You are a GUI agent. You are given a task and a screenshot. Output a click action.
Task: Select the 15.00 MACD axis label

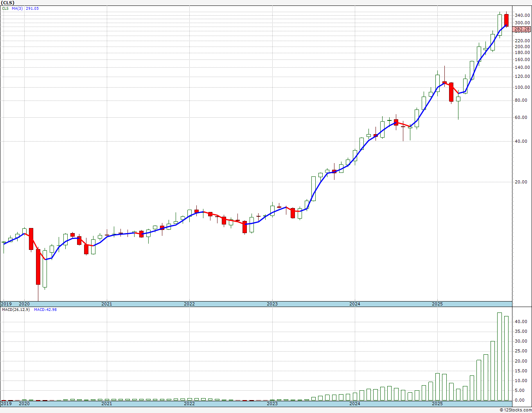521,371
